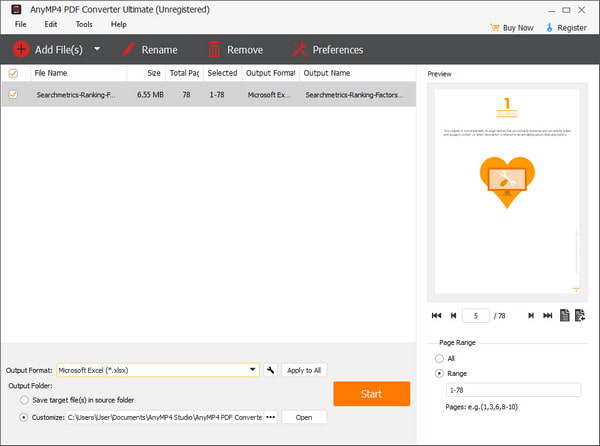Select Save target file(s) in source folder
The height and width of the screenshot is (446, 600).
[24, 400]
